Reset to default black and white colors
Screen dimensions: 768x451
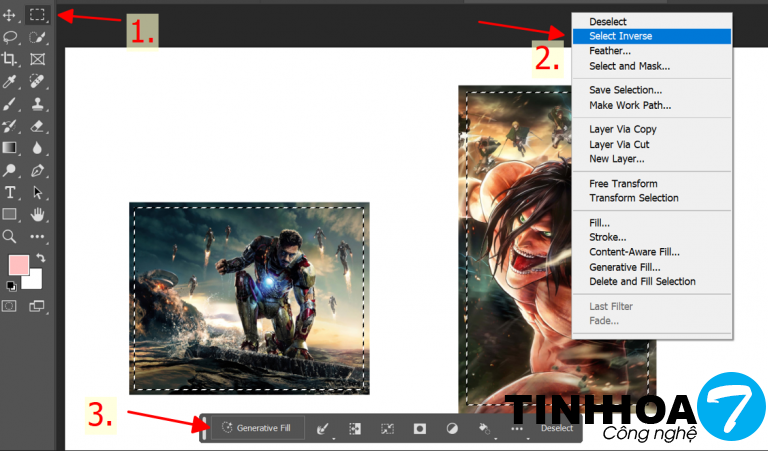click(10, 285)
